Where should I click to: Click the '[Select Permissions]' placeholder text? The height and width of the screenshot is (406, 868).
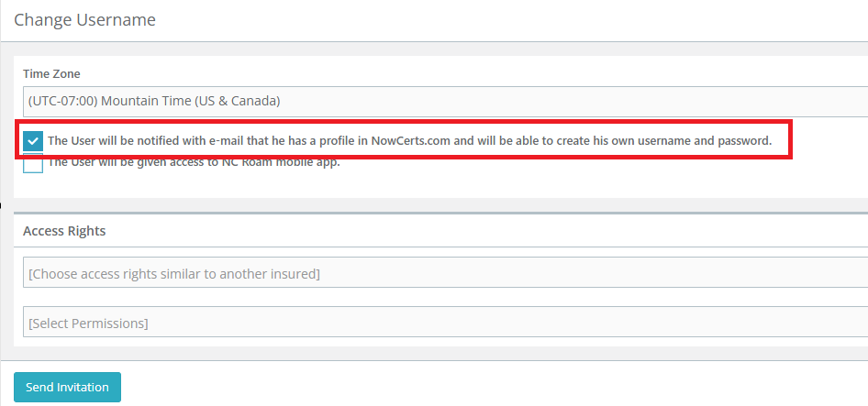tap(89, 323)
